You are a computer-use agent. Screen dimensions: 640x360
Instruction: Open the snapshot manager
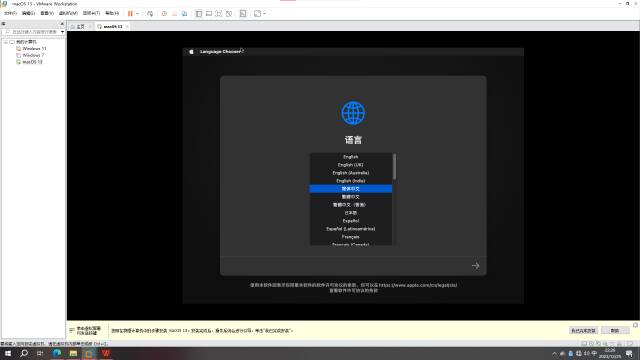[184, 13]
